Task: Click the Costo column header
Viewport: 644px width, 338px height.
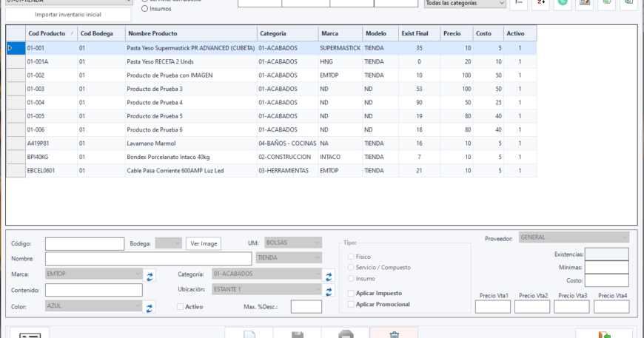Action: coord(488,33)
